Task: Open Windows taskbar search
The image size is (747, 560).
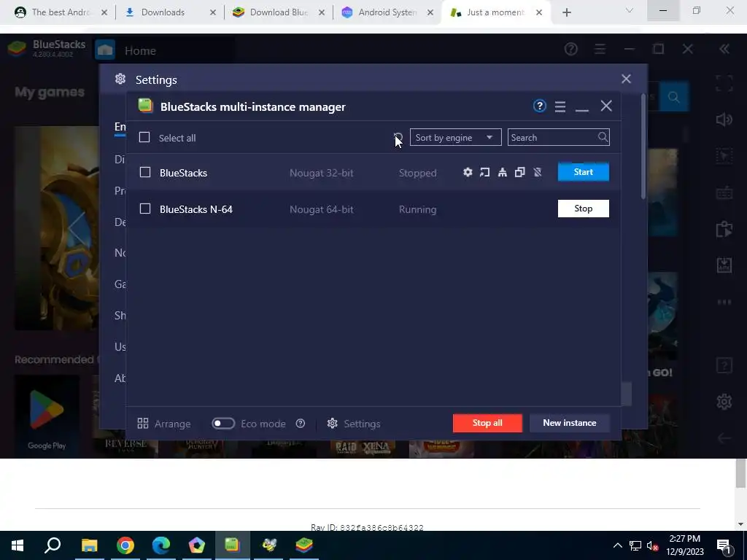Action: pyautogui.click(x=53, y=545)
